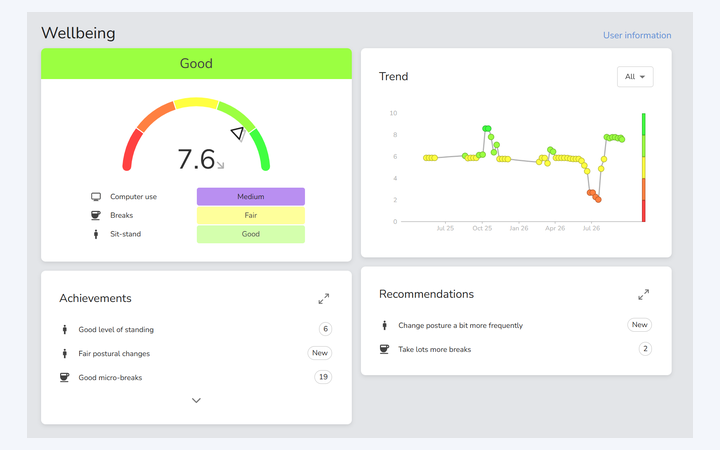Select Change posture a bit more frequently
The height and width of the screenshot is (450, 720).
coord(461,325)
